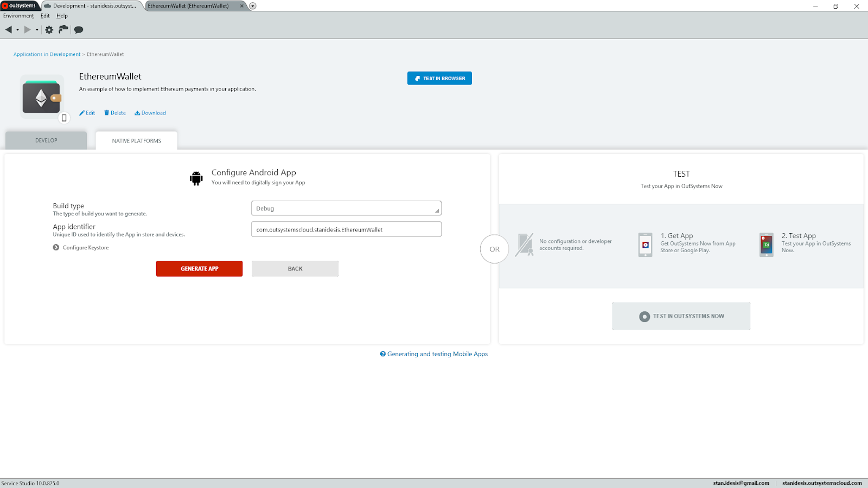Viewport: 868px width, 488px height.
Task: Open feedback with the speech bubble icon
Action: [x=78, y=29]
